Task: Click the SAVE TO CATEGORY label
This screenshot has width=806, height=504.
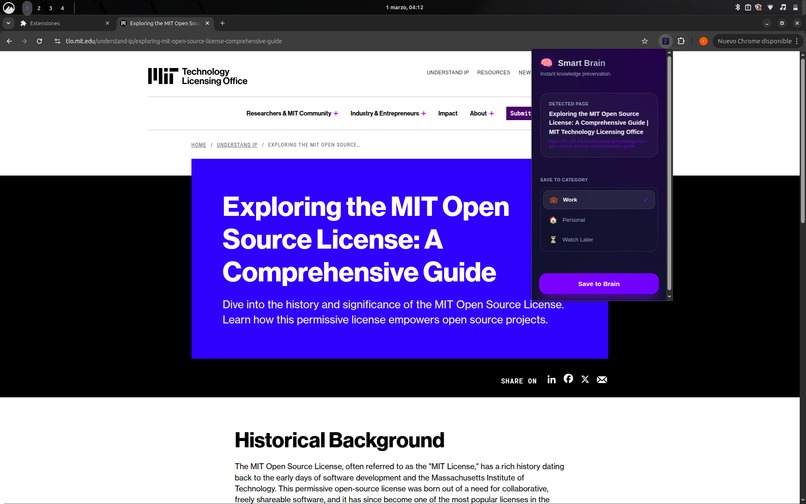Action: (564, 180)
